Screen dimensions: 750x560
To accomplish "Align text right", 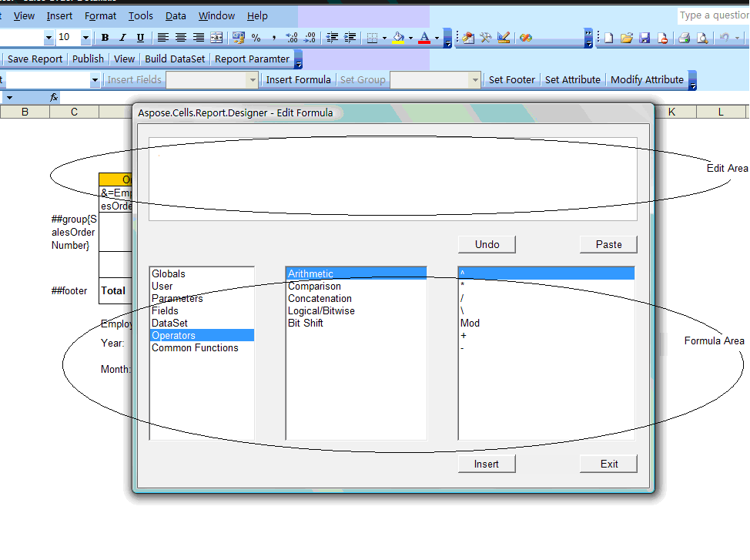I will [x=199, y=38].
